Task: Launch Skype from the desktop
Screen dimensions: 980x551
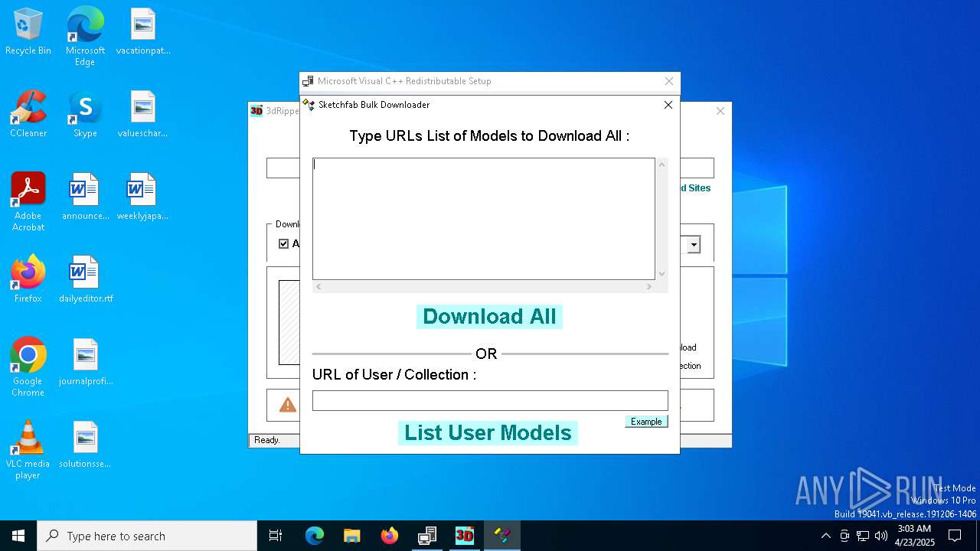Action: pyautogui.click(x=85, y=115)
